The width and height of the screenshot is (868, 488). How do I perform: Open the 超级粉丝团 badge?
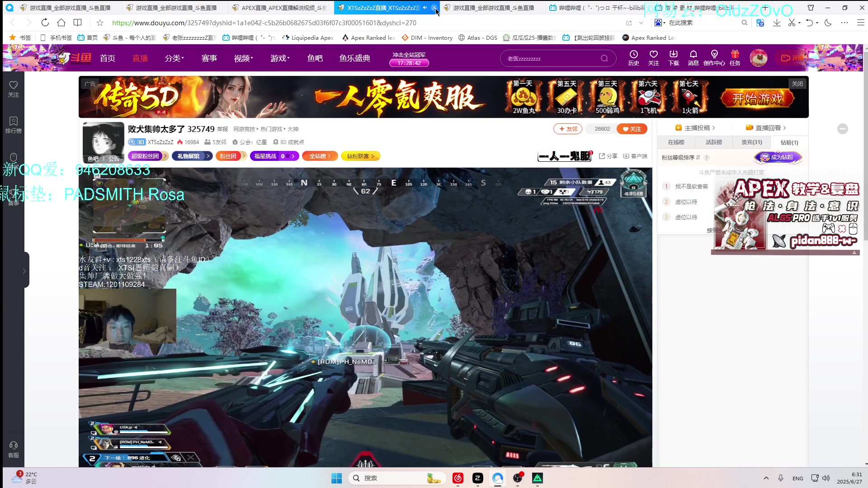[x=148, y=156]
